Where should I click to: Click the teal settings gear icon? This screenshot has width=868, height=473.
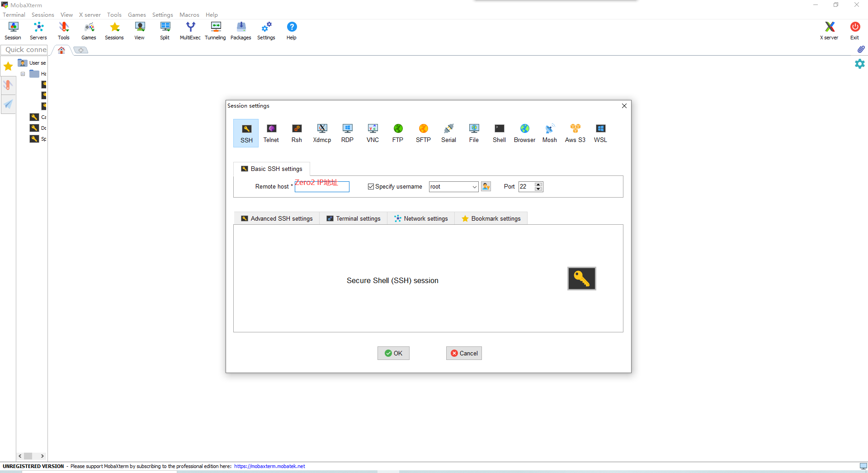point(859,64)
